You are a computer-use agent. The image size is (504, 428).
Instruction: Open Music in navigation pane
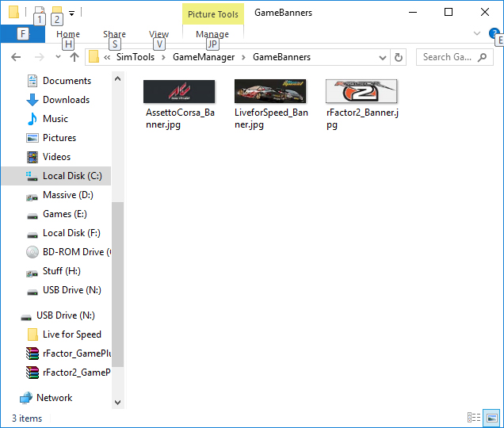click(55, 119)
